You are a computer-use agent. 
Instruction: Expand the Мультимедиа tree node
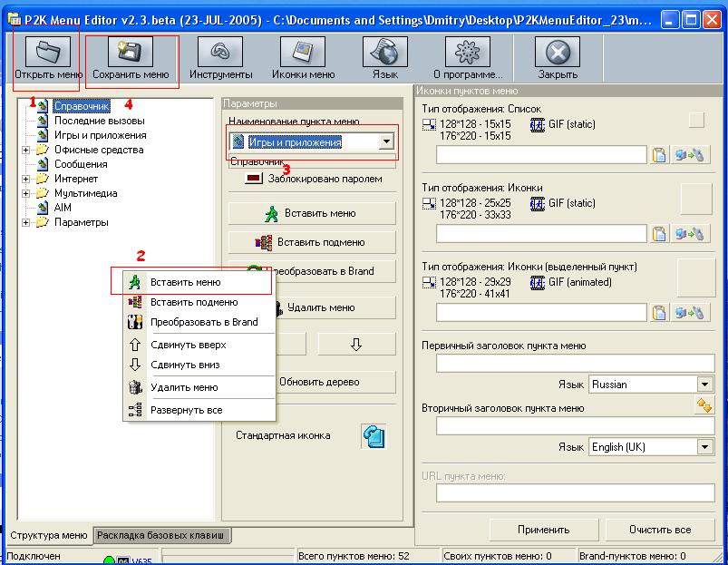tap(26, 193)
